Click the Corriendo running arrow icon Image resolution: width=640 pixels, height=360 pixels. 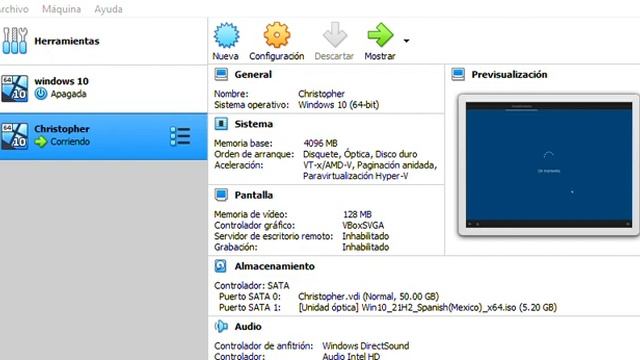point(41,142)
